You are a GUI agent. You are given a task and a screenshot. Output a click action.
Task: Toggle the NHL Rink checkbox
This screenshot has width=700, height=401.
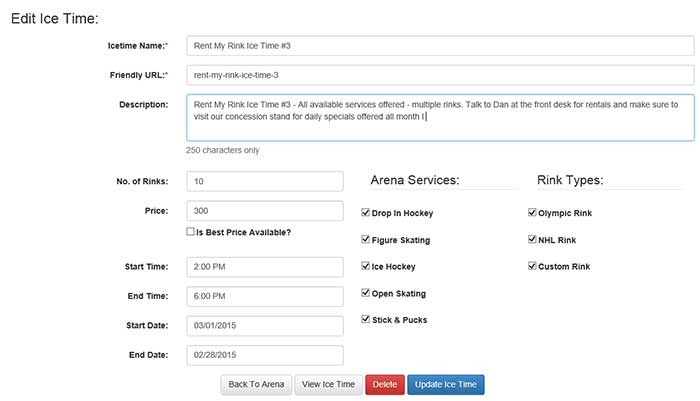(532, 240)
